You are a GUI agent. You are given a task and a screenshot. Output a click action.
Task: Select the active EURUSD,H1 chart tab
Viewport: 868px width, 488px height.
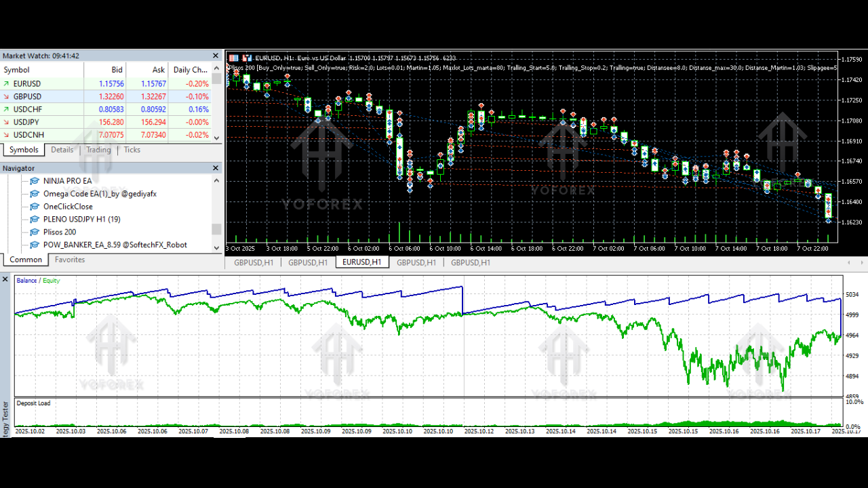[x=362, y=262]
